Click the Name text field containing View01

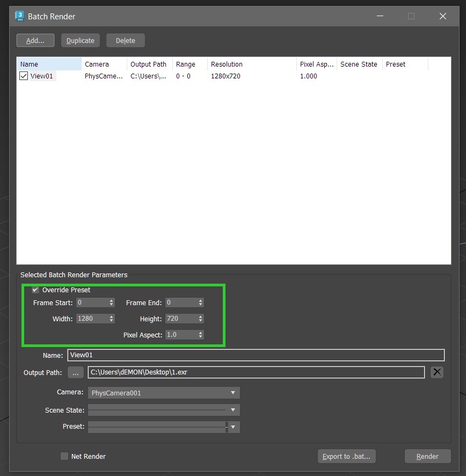tap(256, 355)
